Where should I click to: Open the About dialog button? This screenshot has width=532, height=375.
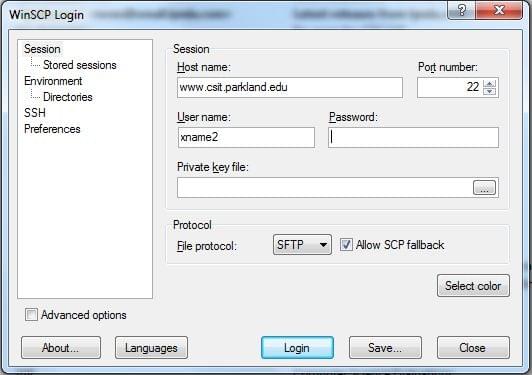click(61, 348)
